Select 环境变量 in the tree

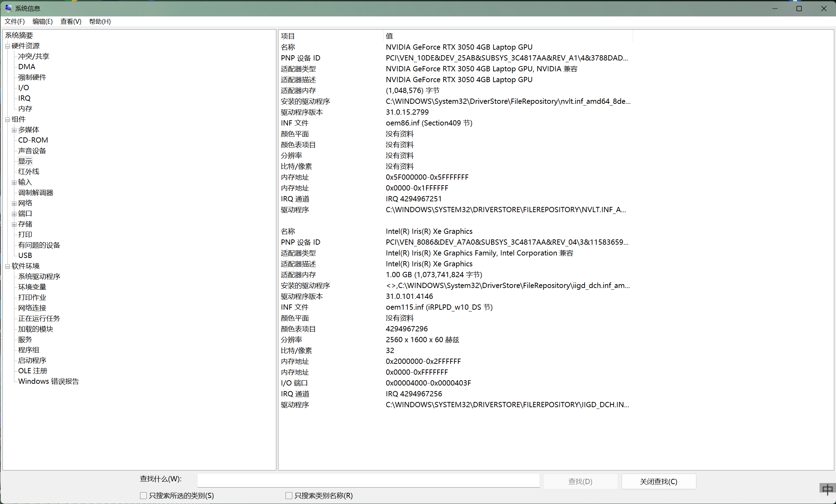[32, 287]
